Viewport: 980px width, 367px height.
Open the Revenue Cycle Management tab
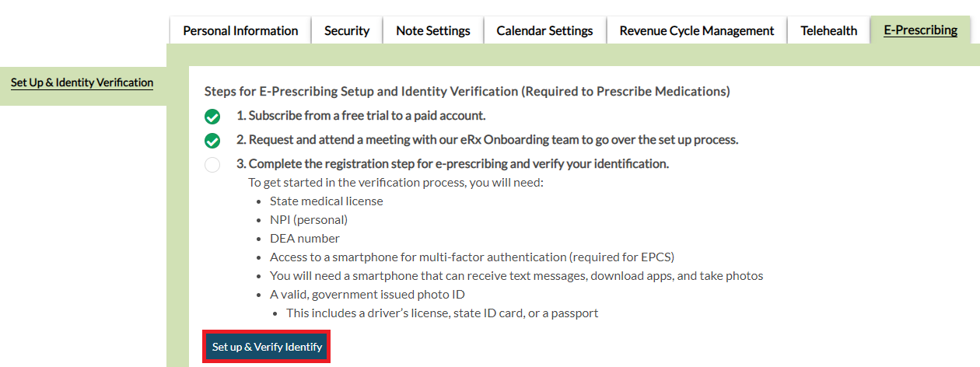point(697,31)
